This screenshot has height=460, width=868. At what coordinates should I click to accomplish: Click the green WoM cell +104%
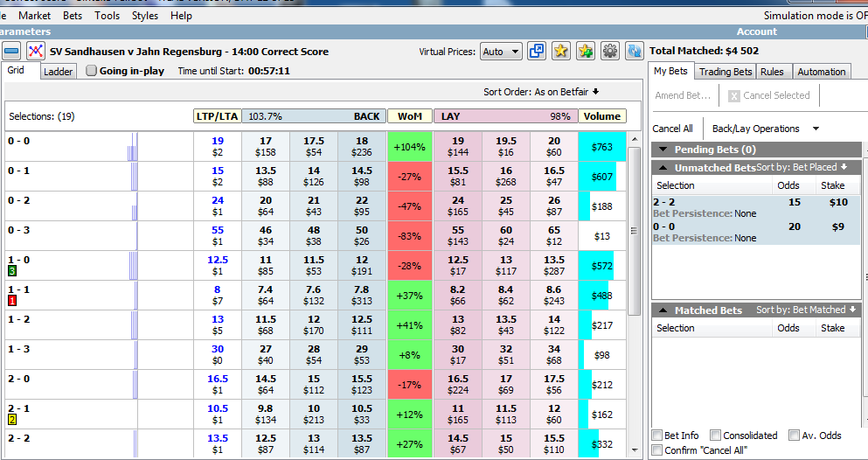click(x=410, y=147)
